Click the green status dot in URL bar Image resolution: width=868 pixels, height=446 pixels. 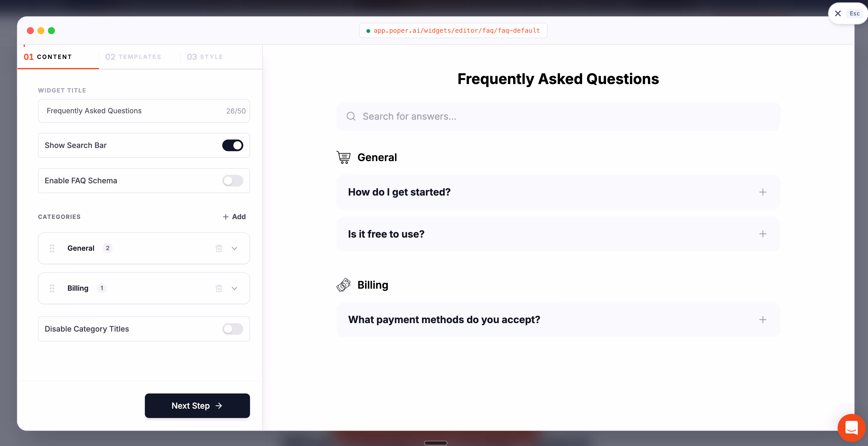pos(368,31)
